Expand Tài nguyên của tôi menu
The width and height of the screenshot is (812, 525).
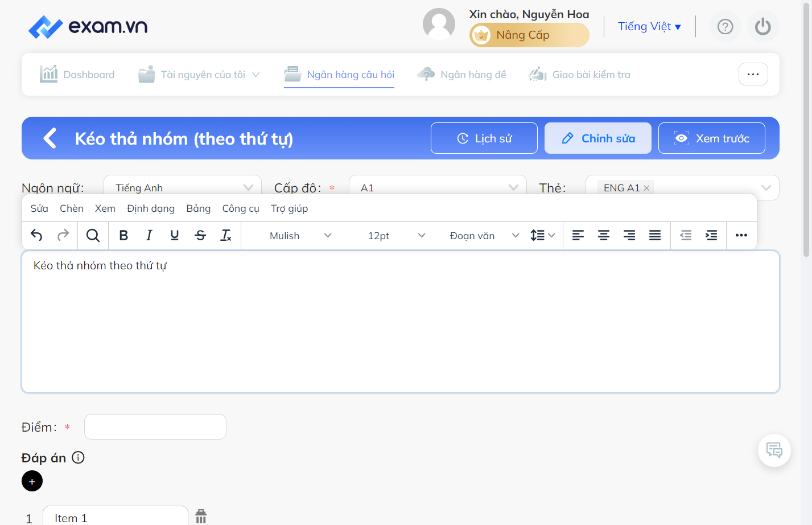tap(199, 75)
